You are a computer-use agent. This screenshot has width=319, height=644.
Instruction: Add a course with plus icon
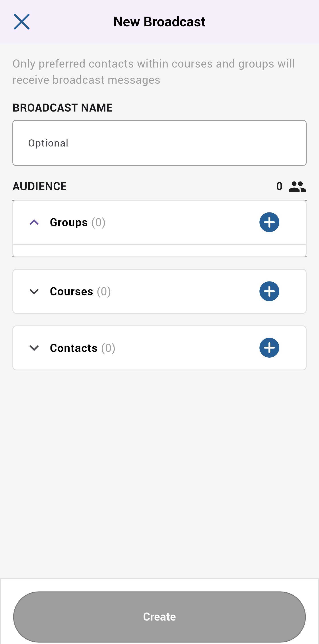click(x=269, y=291)
